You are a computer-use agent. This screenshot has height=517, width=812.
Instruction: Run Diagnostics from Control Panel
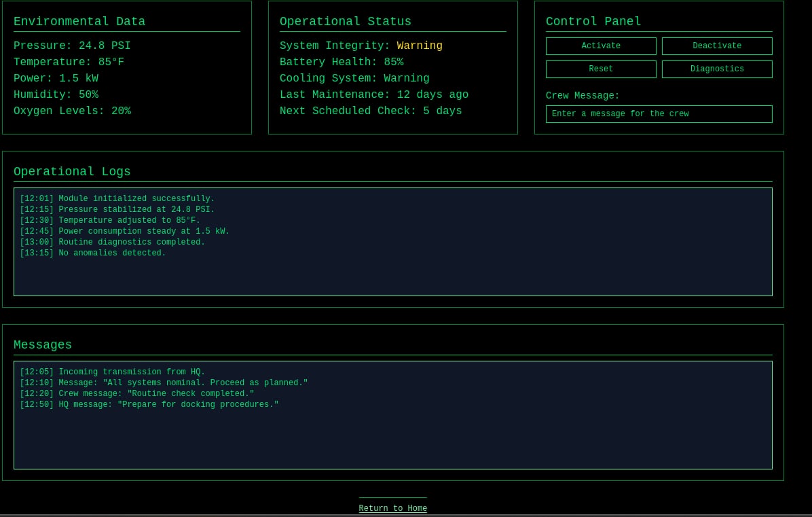click(x=717, y=69)
